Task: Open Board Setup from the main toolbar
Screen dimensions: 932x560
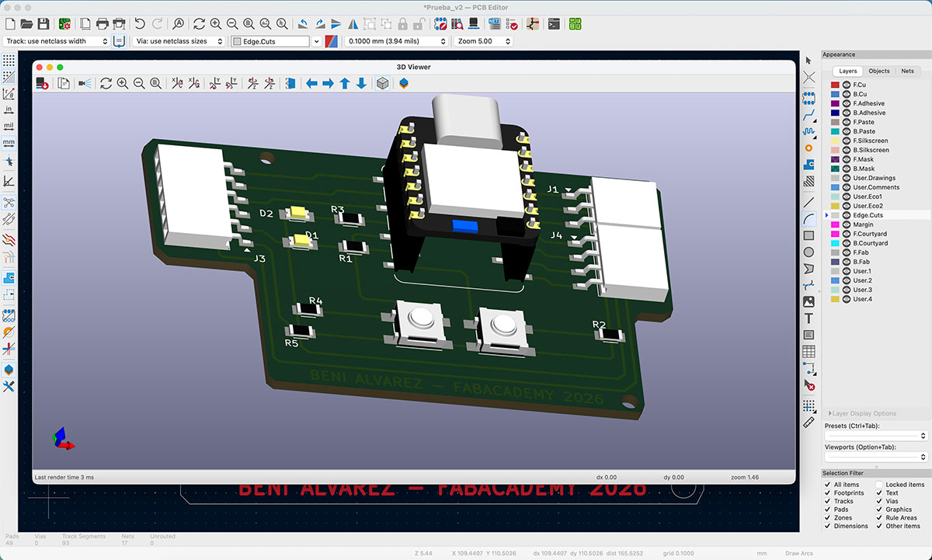Action: coord(65,24)
